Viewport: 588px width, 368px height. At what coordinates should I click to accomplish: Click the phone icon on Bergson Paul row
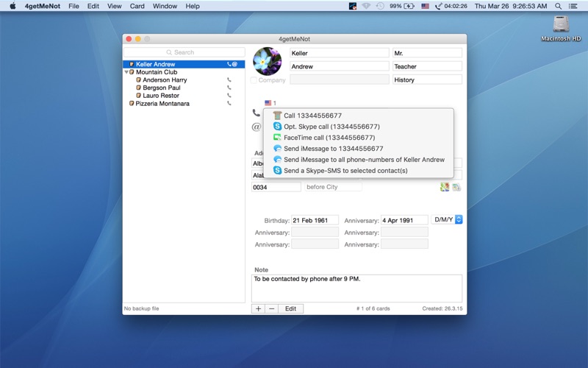[229, 88]
